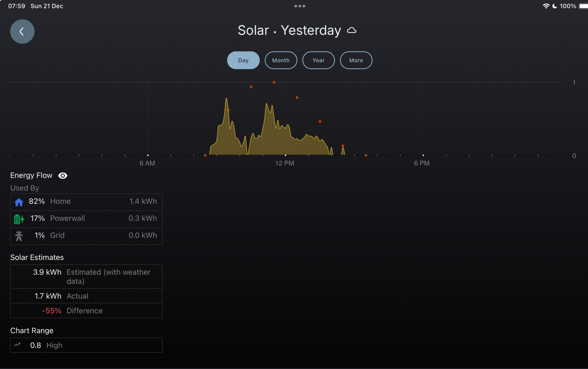Screen dimensions: 588x369
Task: Open the Home 1.4 kWh row
Action: pyautogui.click(x=86, y=202)
